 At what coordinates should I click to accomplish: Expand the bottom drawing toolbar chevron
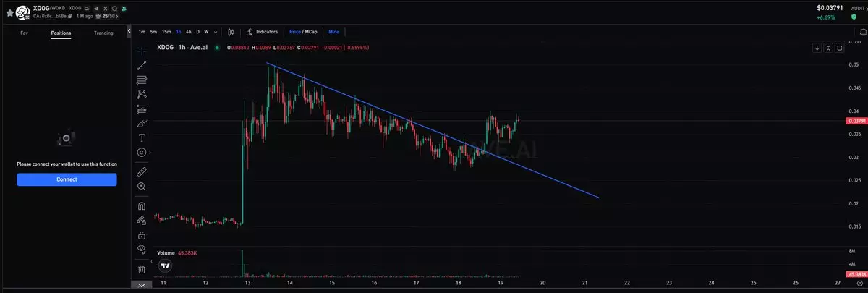point(142,286)
